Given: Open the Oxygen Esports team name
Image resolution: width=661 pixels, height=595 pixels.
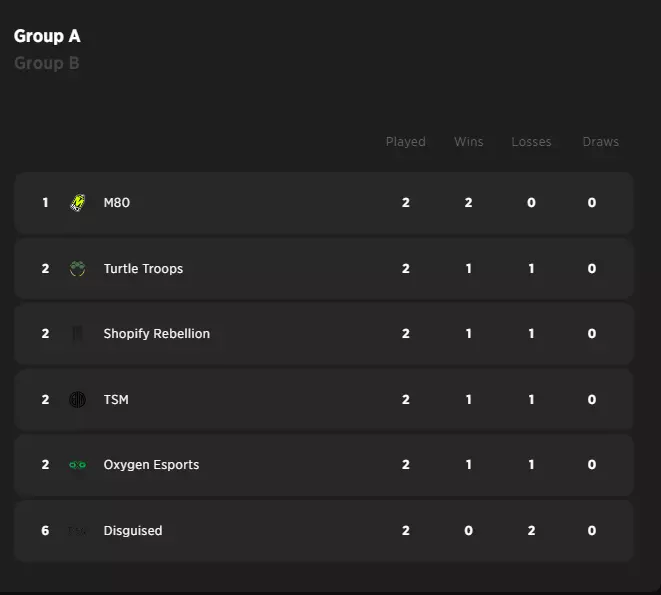Looking at the screenshot, I should pyautogui.click(x=151, y=465).
